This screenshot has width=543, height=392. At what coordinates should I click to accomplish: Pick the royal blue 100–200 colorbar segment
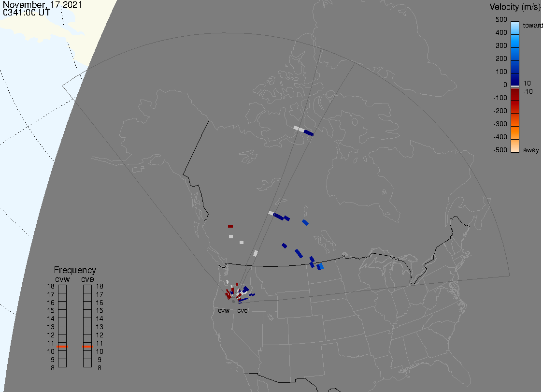515,67
